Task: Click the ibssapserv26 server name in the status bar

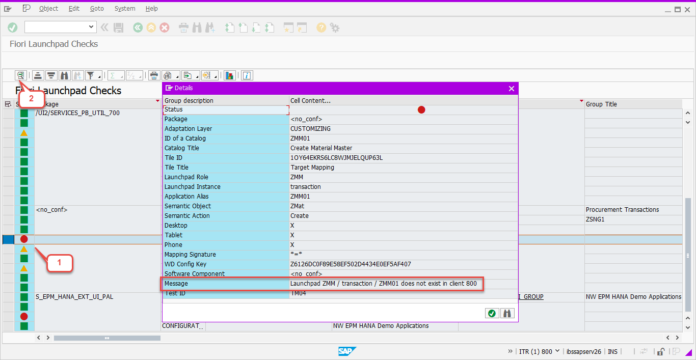Action: [x=584, y=352]
